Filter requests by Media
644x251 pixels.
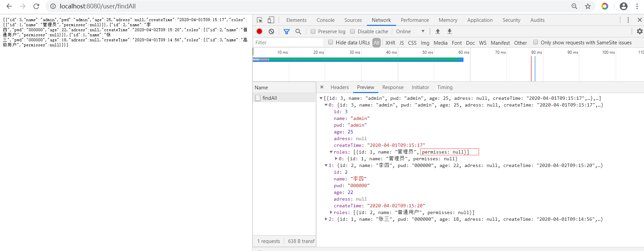coord(441,43)
